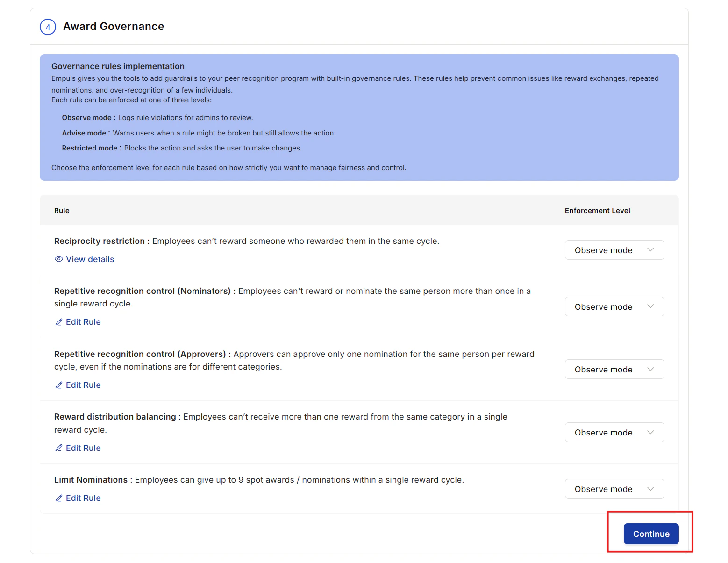This screenshot has width=728, height=563.
Task: Click the Restricted mode description line
Action: [x=182, y=148]
